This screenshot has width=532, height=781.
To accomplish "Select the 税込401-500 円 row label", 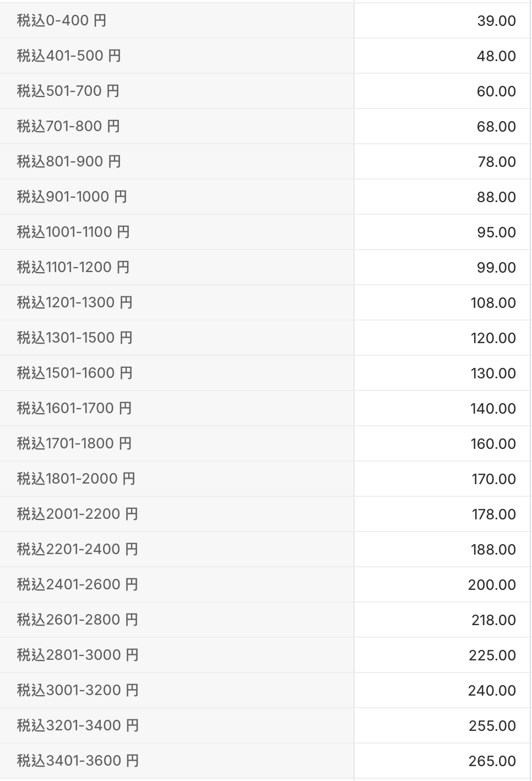I will click(x=69, y=56).
